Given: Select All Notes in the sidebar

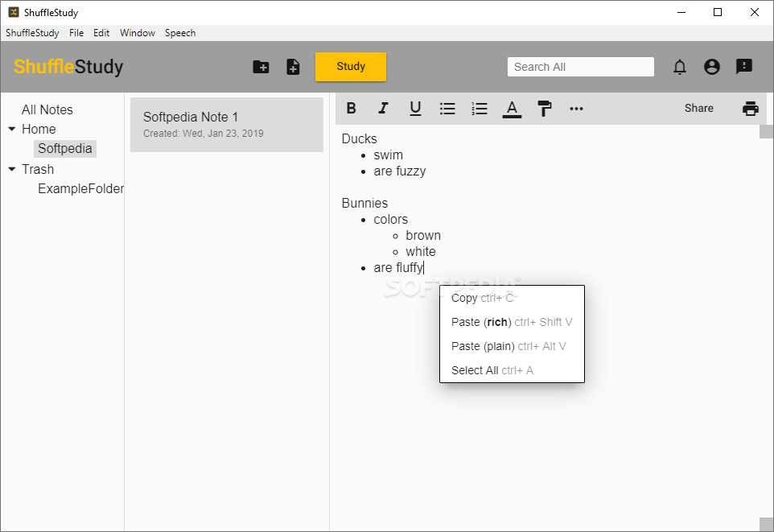Looking at the screenshot, I should coord(47,109).
